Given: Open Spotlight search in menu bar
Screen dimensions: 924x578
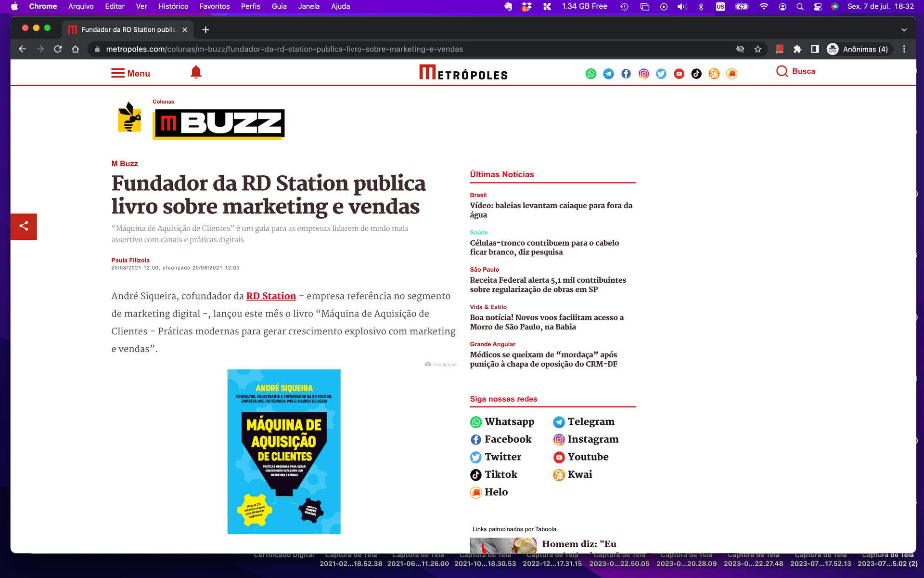Looking at the screenshot, I should pyautogui.click(x=800, y=7).
